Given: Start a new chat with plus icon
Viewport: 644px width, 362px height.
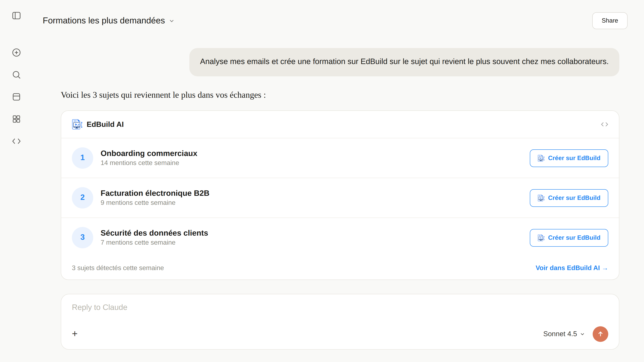Looking at the screenshot, I should click(x=16, y=53).
